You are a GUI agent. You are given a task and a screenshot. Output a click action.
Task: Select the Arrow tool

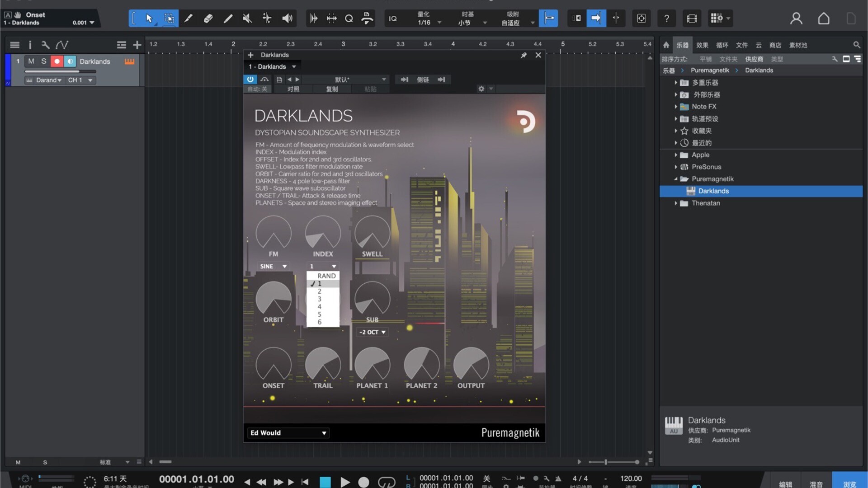[149, 19]
